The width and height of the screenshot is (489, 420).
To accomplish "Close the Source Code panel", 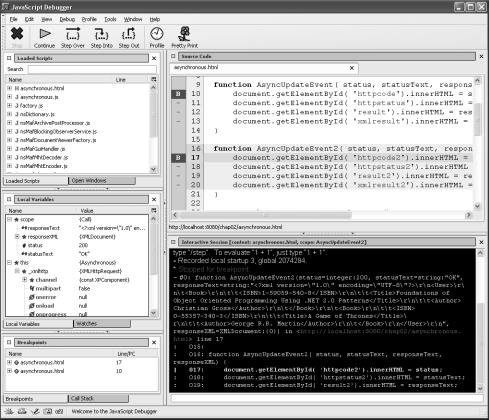I will point(481,56).
